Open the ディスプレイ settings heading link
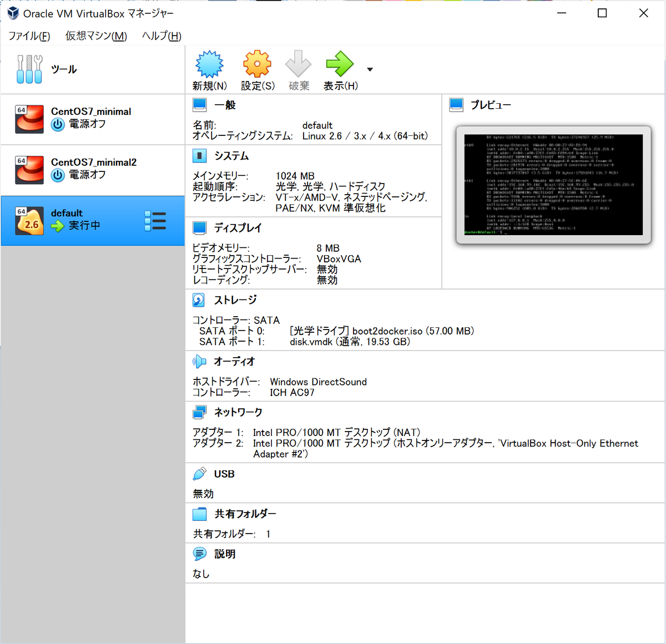This screenshot has width=666, height=644. (238, 228)
